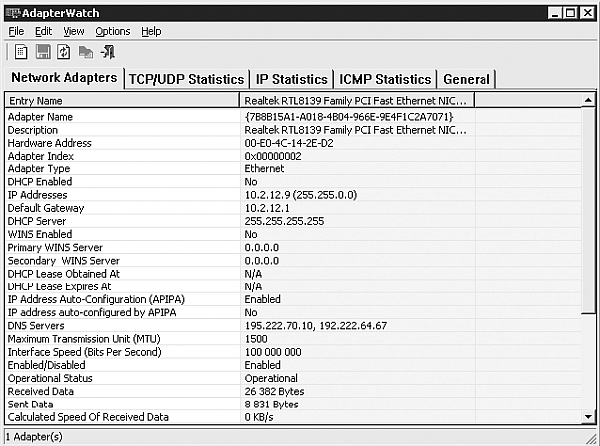
Task: Open the Options menu
Action: coord(113,31)
